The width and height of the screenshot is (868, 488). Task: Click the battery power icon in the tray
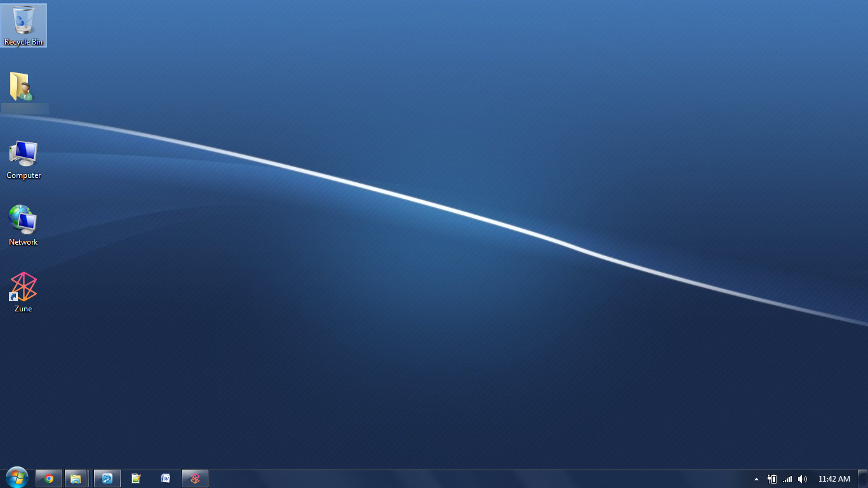tap(773, 479)
